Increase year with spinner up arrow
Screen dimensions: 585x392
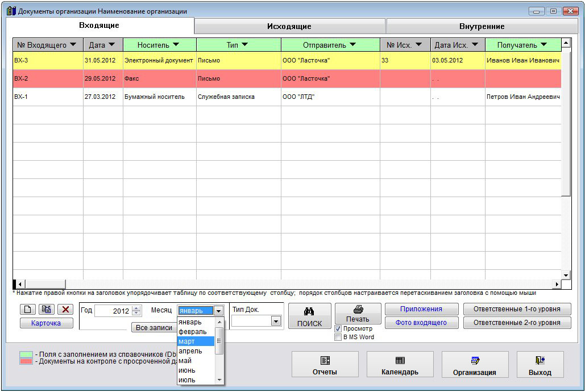(136, 308)
